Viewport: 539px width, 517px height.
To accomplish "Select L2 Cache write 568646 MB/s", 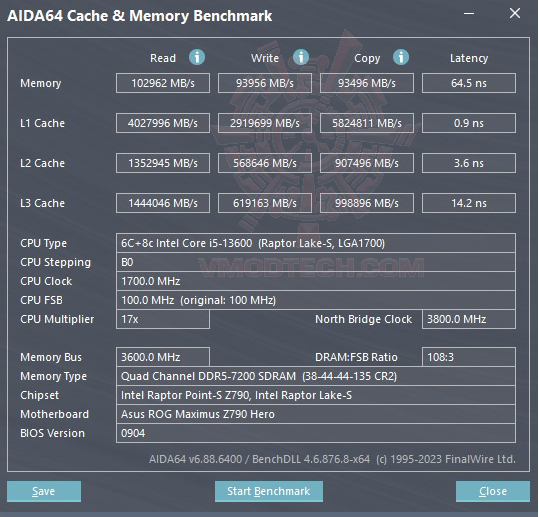I will point(265,163).
